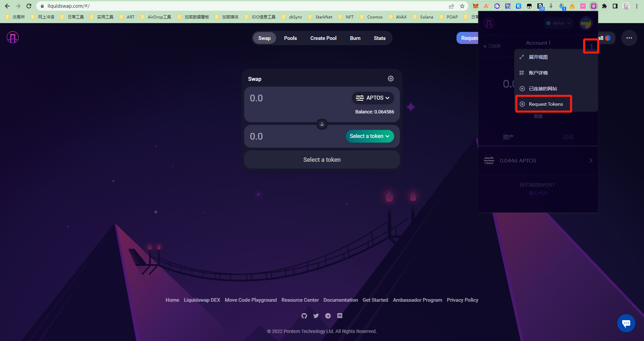The image size is (644, 341).
Task: Click the wallet account avatar icon
Action: click(x=586, y=23)
